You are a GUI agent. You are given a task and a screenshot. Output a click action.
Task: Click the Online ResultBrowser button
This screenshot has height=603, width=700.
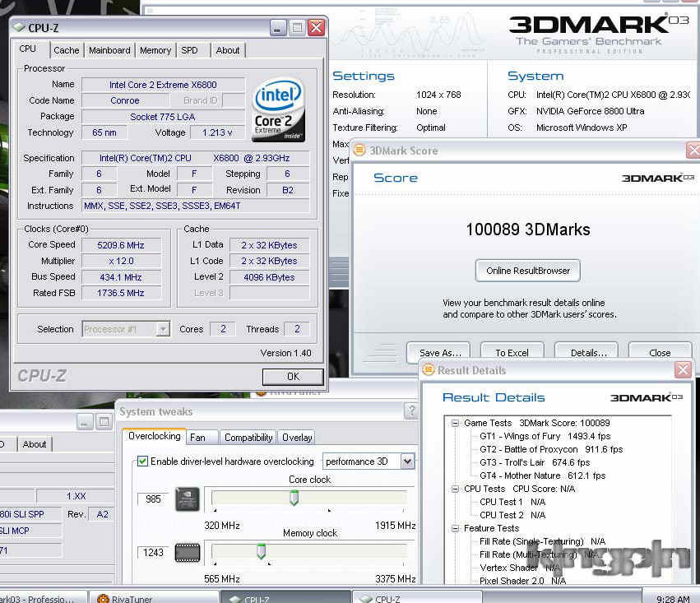click(x=528, y=270)
